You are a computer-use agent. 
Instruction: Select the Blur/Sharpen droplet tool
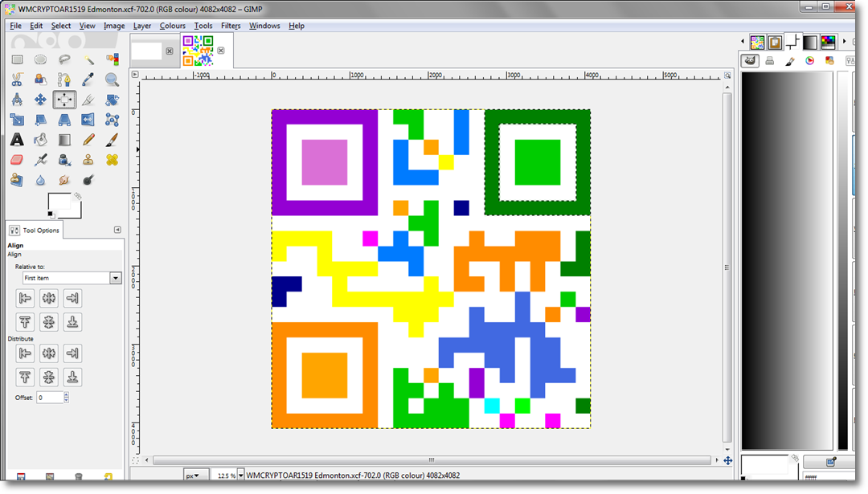(40, 181)
